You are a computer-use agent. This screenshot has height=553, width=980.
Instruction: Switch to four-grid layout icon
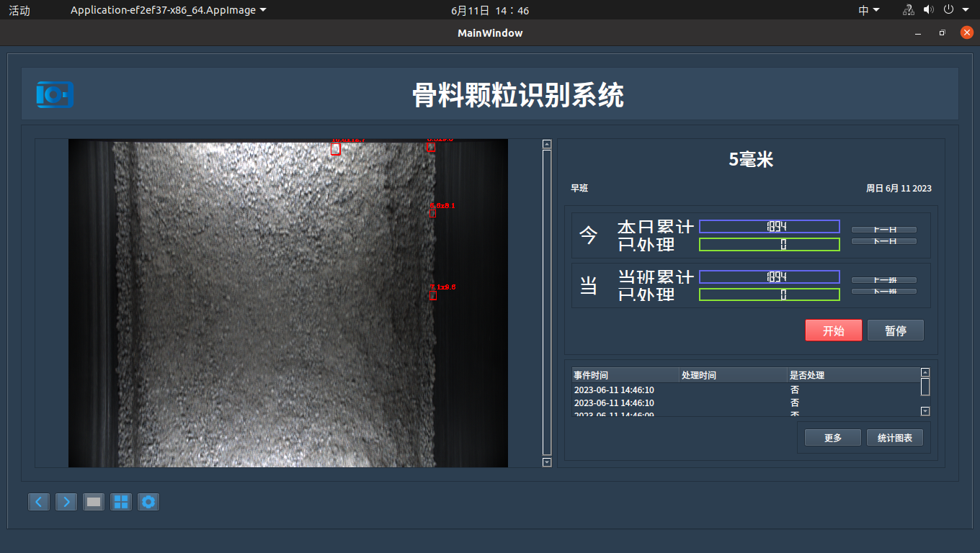[121, 502]
